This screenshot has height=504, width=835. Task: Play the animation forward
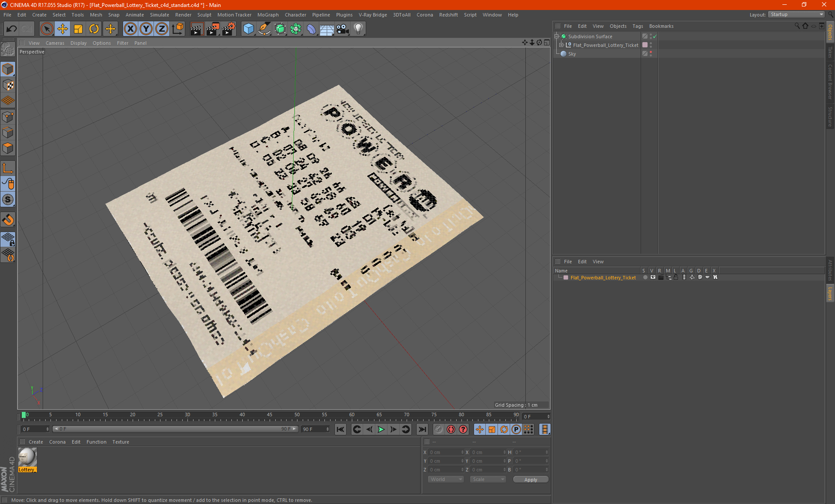click(x=381, y=429)
